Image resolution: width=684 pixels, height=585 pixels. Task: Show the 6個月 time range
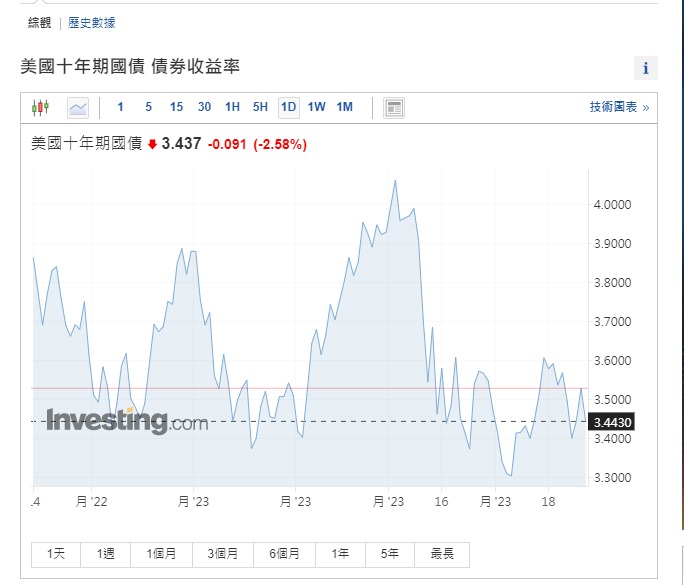pos(284,554)
